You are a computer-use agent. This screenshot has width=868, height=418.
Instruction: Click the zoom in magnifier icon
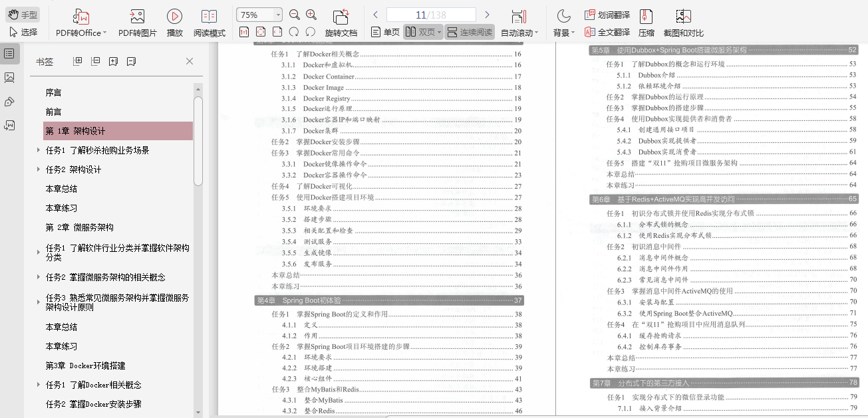(311, 15)
